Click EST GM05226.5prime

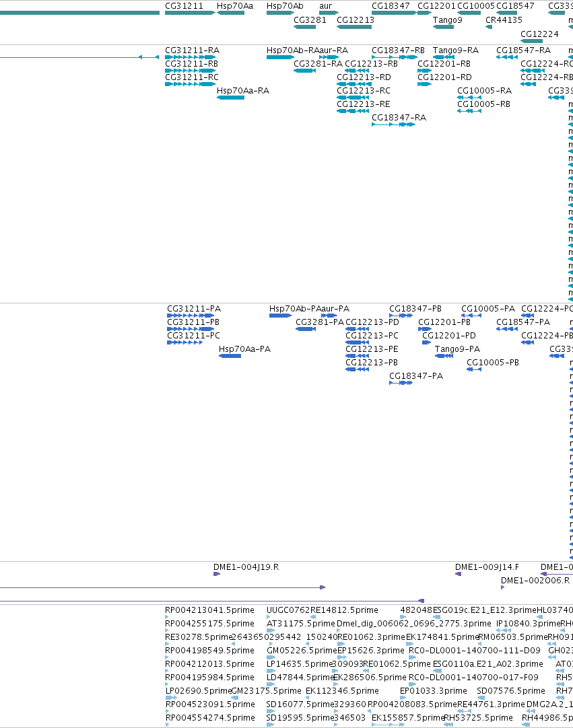point(302,651)
